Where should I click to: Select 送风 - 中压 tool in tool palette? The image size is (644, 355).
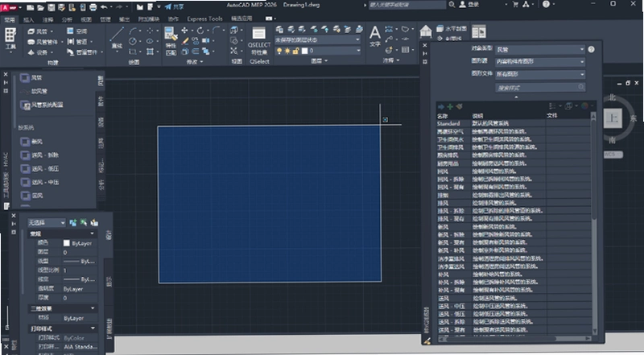pyautogui.click(x=39, y=182)
